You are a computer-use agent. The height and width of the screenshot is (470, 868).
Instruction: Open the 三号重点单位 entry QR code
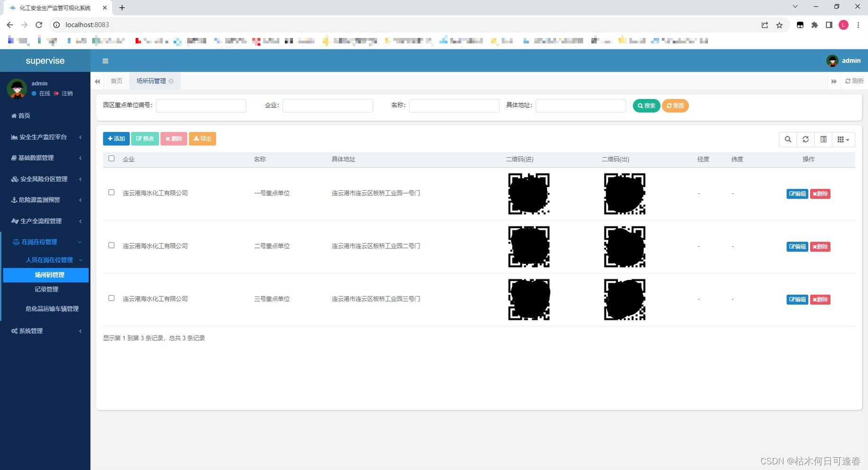pos(529,299)
